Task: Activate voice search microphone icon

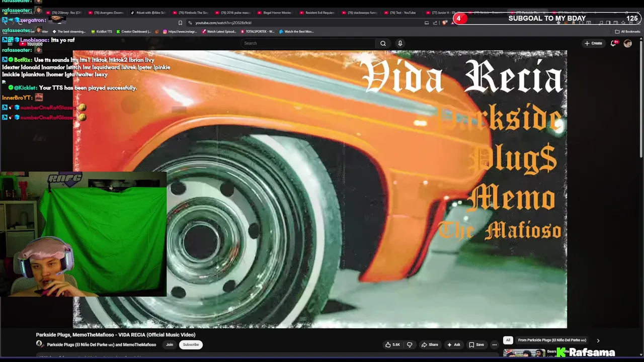Action: 400,43
